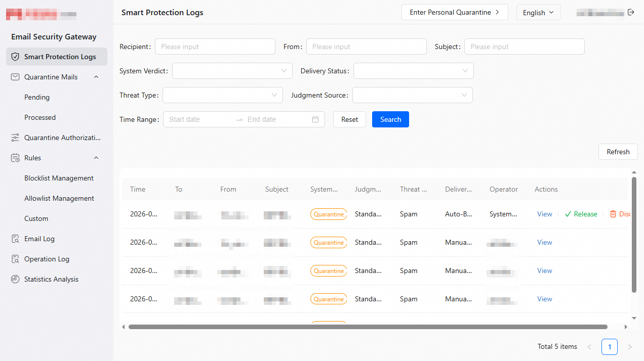Change language using the English dropdown
This screenshot has height=361, width=644.
pos(538,12)
